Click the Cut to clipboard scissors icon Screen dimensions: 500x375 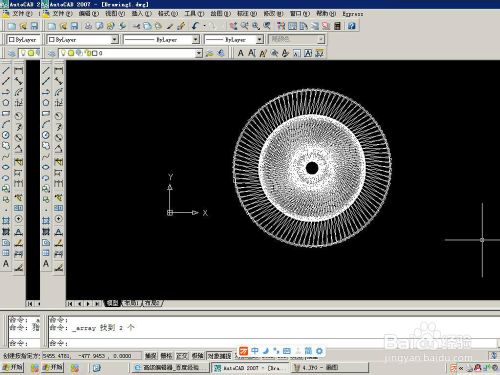137,26
